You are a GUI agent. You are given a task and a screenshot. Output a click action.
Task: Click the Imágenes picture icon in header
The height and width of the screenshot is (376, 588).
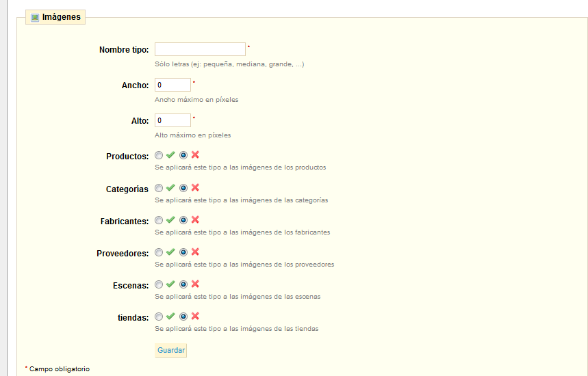(35, 18)
